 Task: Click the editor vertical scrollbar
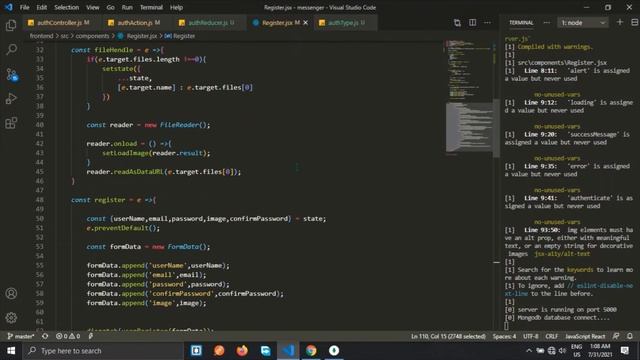point(496,129)
